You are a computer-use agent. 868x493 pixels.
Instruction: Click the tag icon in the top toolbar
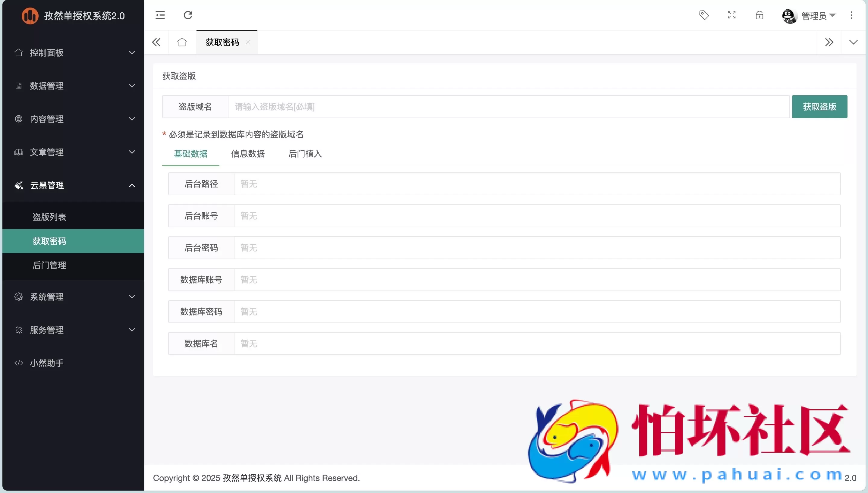[704, 15]
